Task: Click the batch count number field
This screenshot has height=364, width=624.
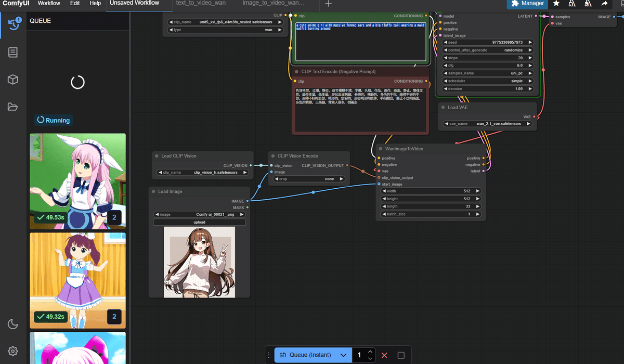Action: [359, 355]
